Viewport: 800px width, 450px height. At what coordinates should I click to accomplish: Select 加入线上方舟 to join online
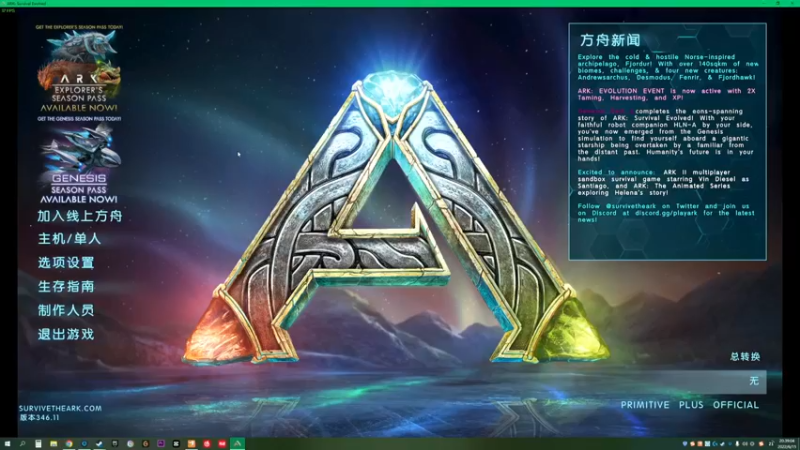click(x=80, y=216)
